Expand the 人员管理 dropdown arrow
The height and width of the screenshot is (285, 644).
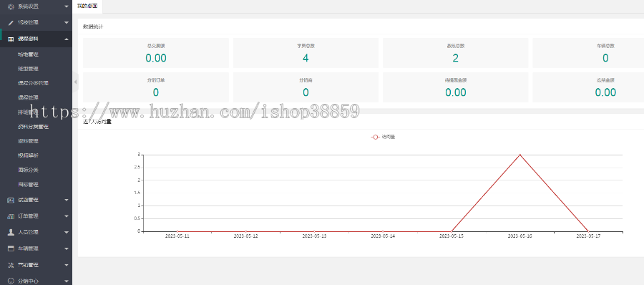tap(67, 232)
